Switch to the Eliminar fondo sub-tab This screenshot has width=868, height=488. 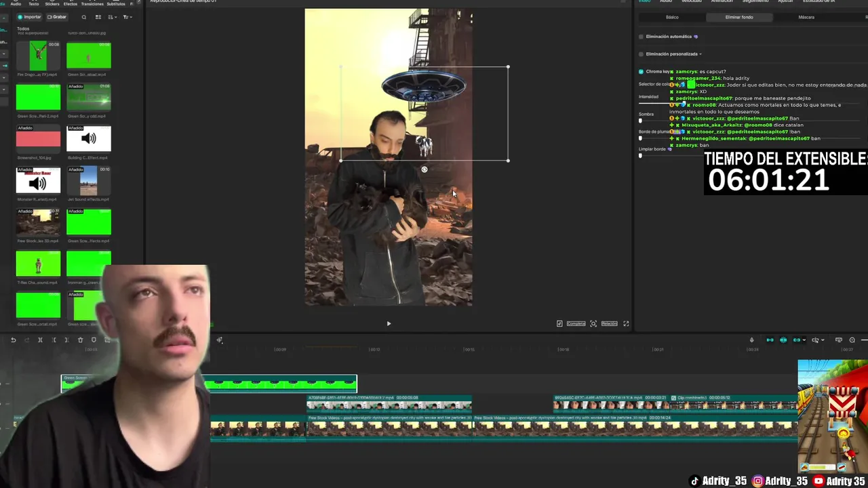(739, 17)
